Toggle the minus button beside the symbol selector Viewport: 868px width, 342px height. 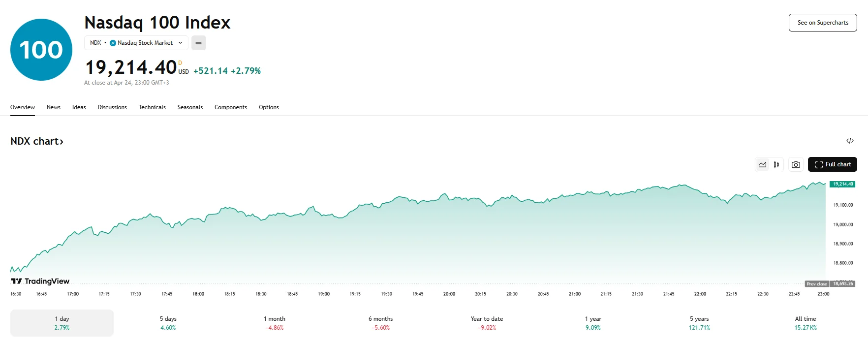point(199,43)
